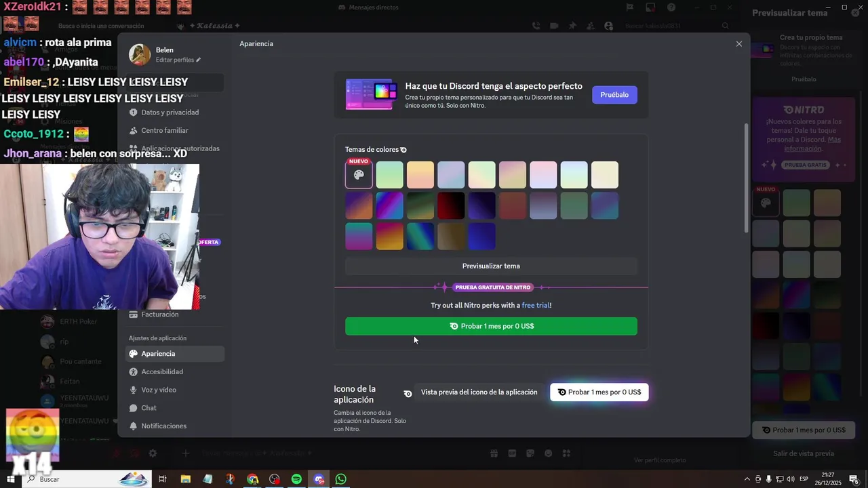Open the Windows notification center icon
868x488 pixels.
(854, 479)
